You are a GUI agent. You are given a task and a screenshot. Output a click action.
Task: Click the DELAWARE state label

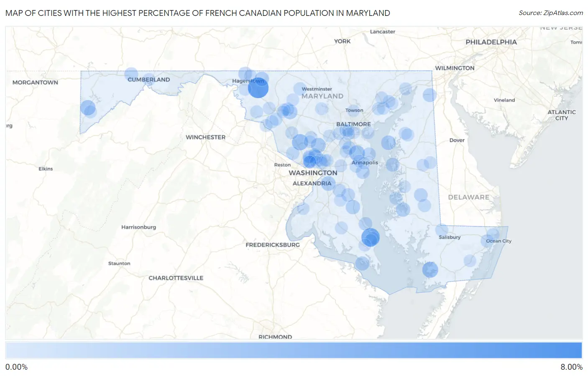[468, 197]
